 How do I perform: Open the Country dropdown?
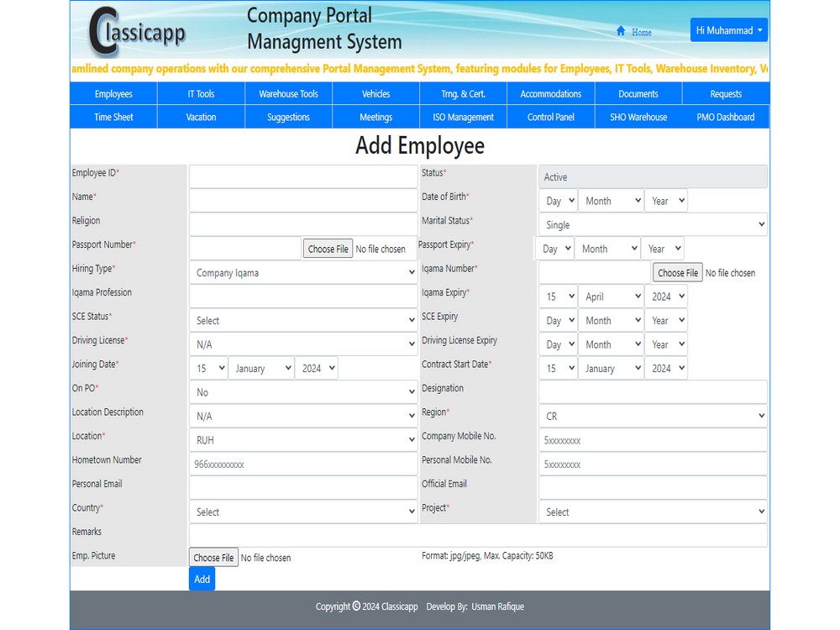coord(303,512)
